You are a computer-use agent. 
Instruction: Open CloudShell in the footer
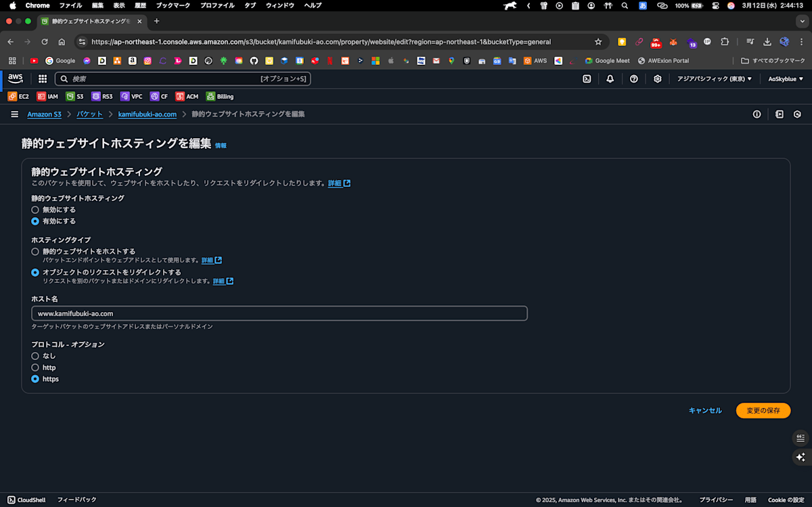(26, 500)
